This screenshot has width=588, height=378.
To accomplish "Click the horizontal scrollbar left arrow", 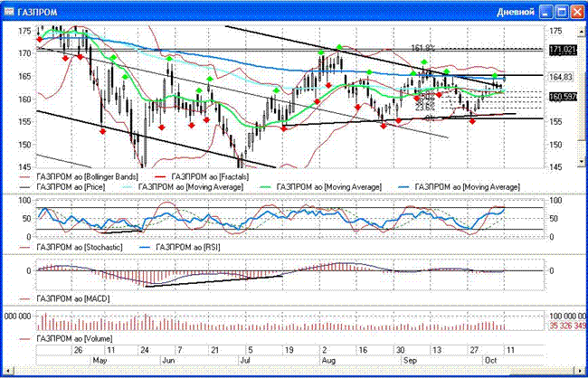I will (7, 371).
